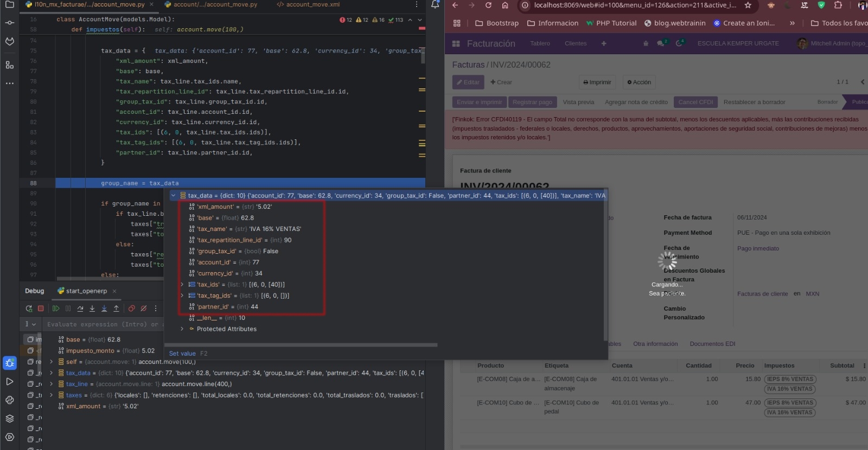This screenshot has width=868, height=450.
Task: Open the Commit tool window icon
Action: [x=9, y=23]
